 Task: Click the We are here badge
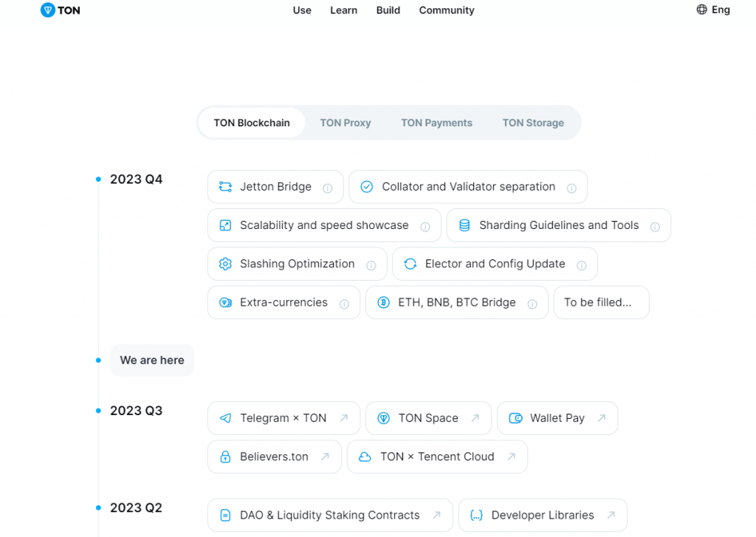click(152, 360)
